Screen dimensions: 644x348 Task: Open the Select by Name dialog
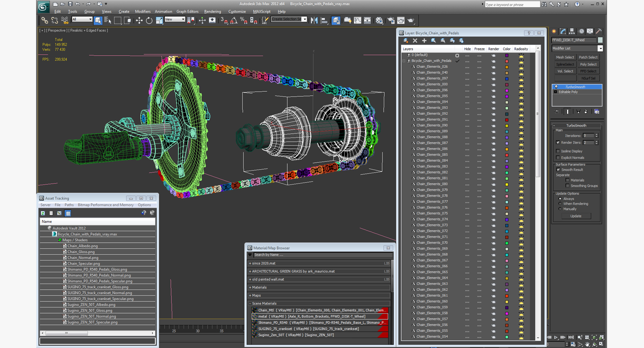(x=107, y=20)
